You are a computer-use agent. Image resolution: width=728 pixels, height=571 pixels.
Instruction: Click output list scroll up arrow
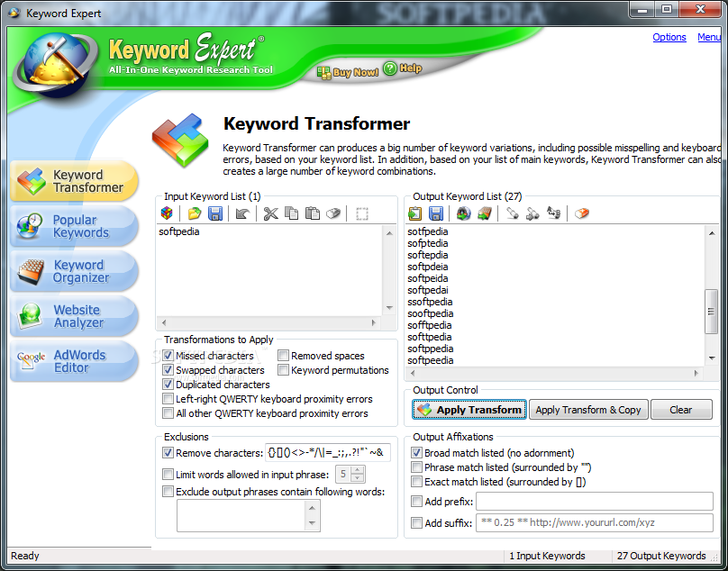point(712,232)
